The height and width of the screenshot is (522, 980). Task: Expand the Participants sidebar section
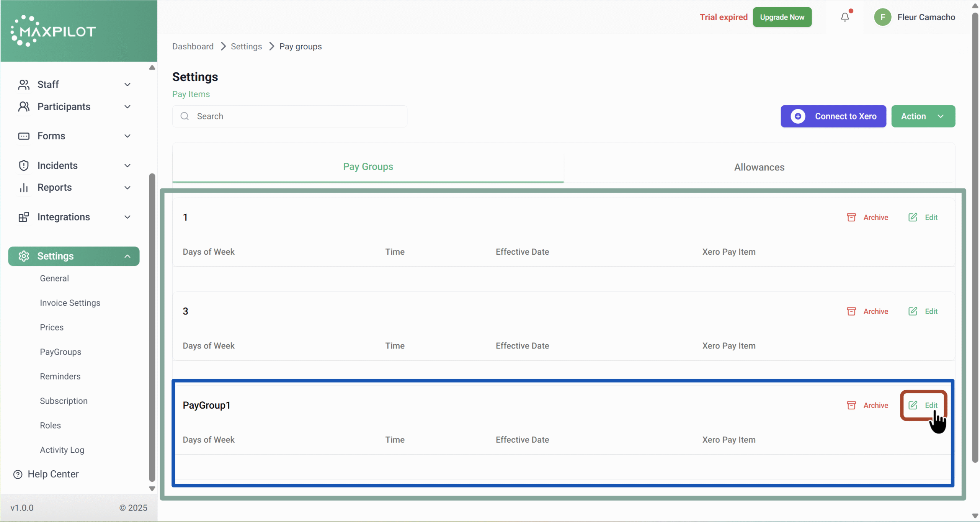pos(127,107)
